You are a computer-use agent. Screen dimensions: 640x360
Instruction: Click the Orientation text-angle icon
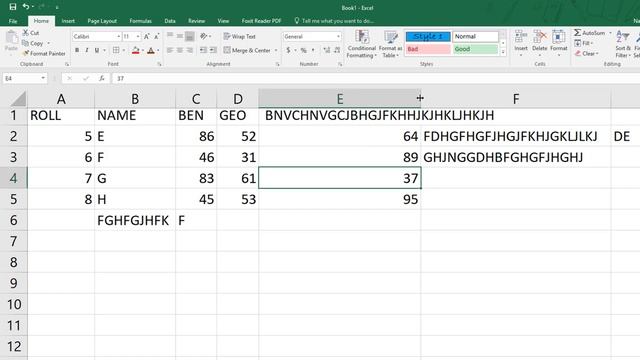pos(204,36)
